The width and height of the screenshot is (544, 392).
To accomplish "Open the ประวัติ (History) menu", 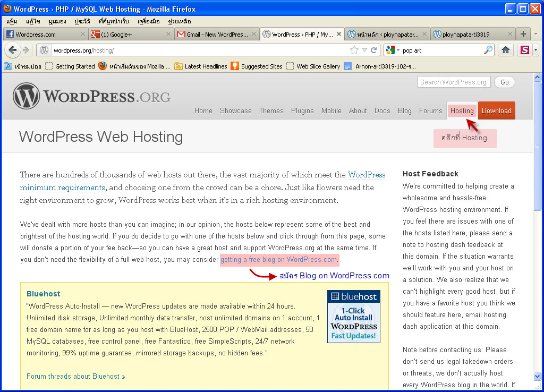I will (x=82, y=21).
